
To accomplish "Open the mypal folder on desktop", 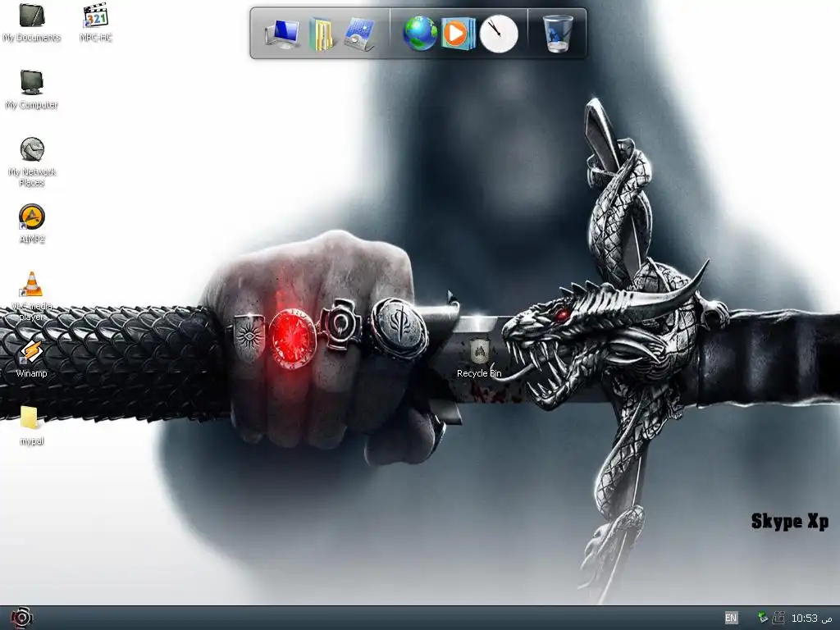I will click(x=32, y=426).
